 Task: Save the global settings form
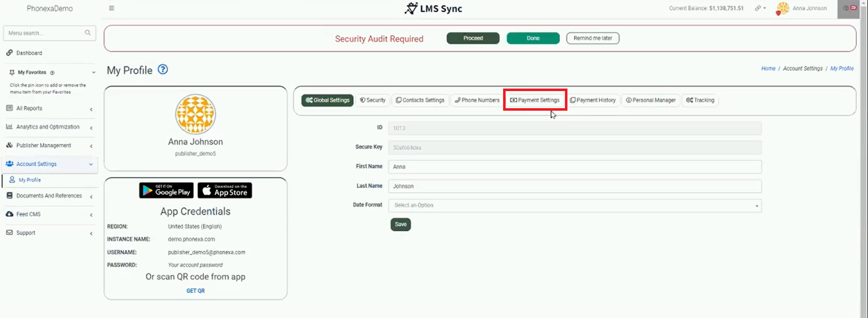coord(401,224)
